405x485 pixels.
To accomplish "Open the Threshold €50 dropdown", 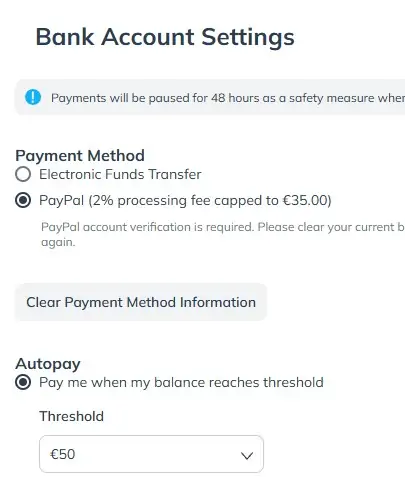I will (x=151, y=454).
